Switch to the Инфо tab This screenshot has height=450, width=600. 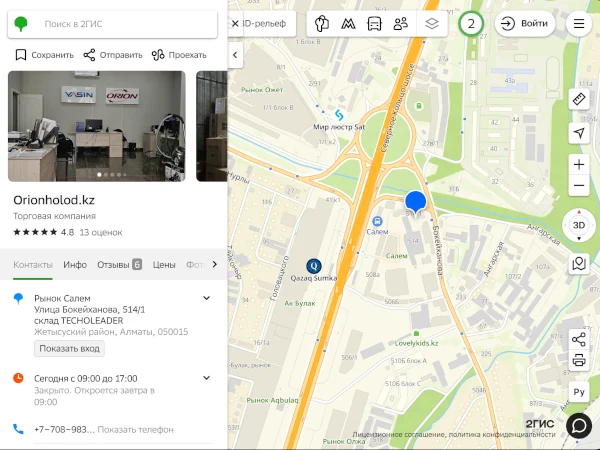(75, 265)
